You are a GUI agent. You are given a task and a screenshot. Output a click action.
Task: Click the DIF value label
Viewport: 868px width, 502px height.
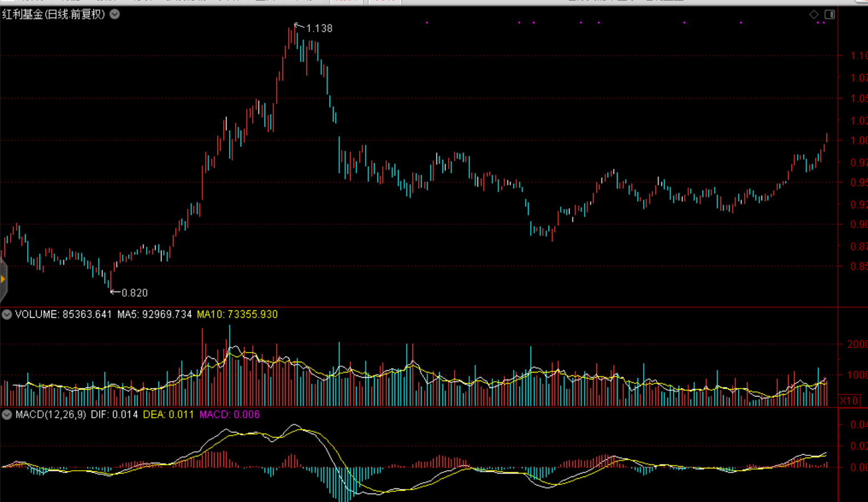pyautogui.click(x=114, y=415)
